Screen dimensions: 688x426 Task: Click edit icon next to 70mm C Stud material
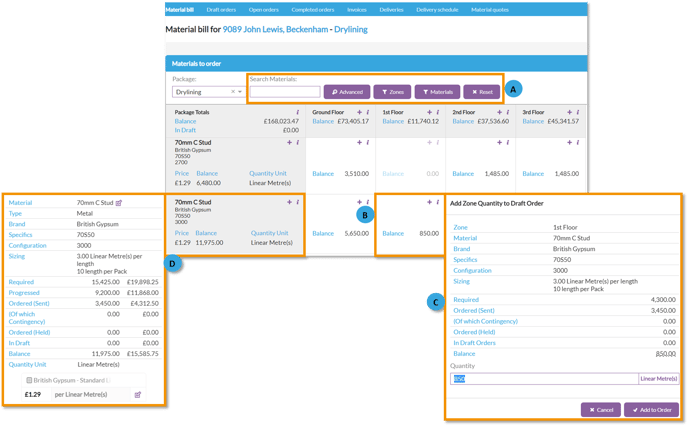[119, 202]
